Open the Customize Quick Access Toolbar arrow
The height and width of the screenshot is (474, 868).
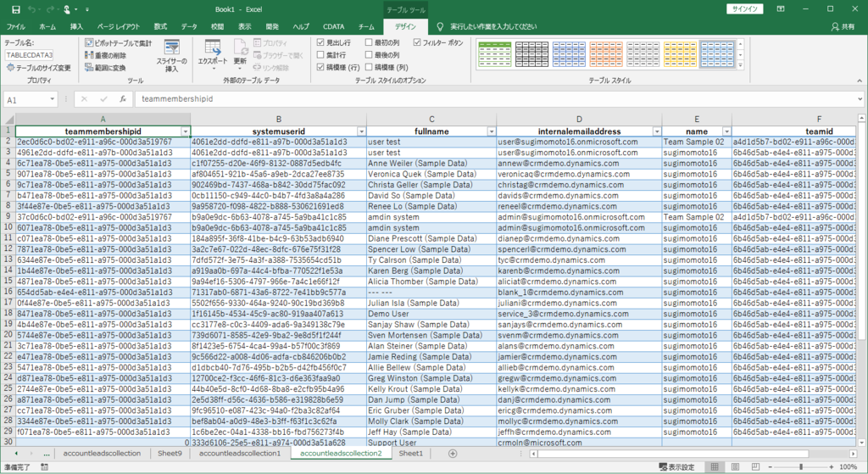point(87,9)
